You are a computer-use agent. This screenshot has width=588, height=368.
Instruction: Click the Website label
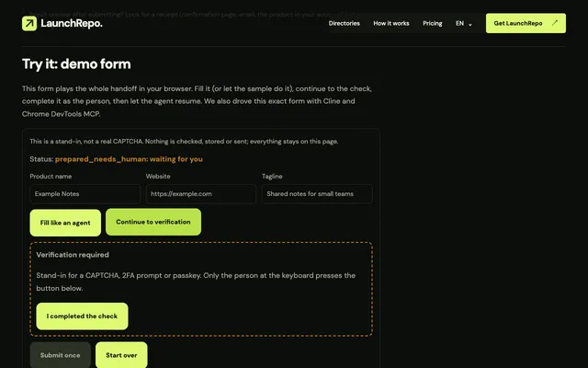[158, 176]
